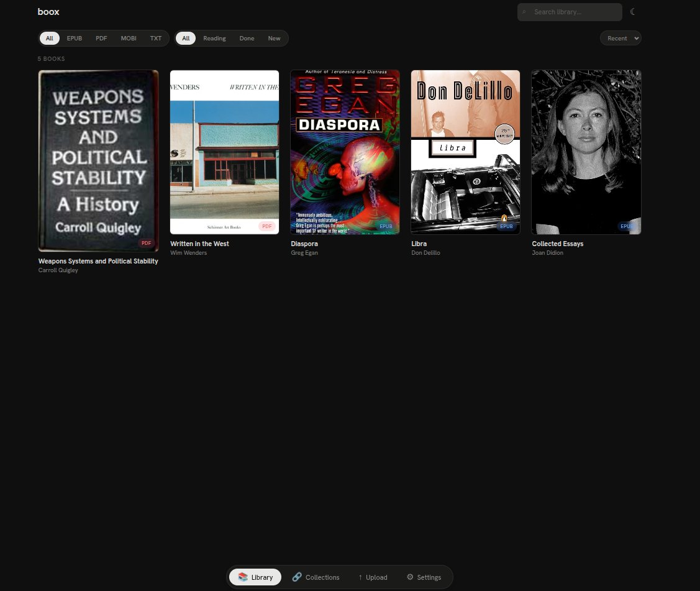Click EPUB badge on Diaspora cover
This screenshot has width=700, height=591.
click(x=386, y=226)
